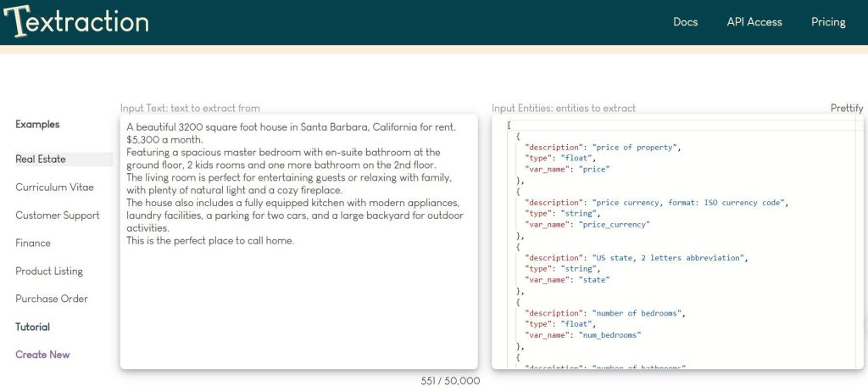
Task: Click the Textraction logo
Action: click(x=76, y=22)
